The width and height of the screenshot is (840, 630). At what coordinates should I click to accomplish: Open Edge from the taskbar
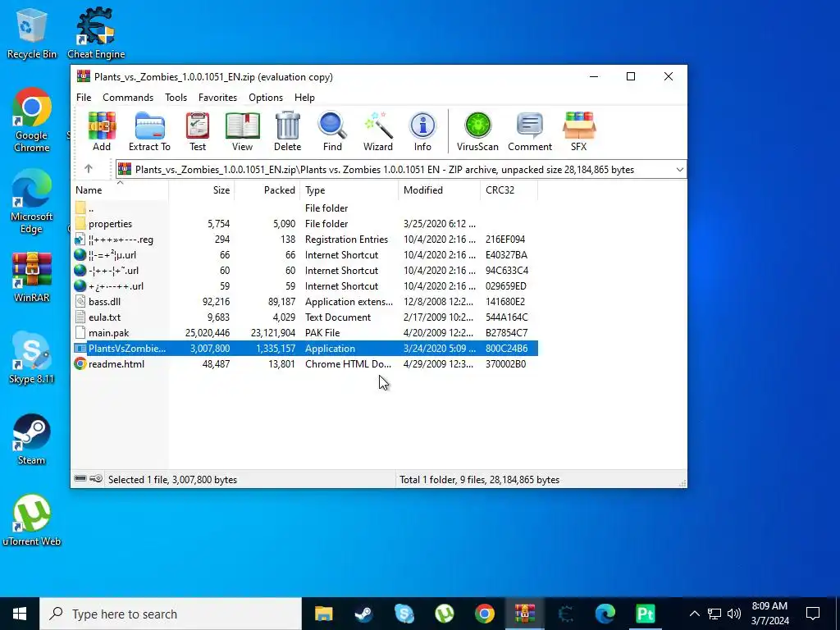pyautogui.click(x=605, y=614)
